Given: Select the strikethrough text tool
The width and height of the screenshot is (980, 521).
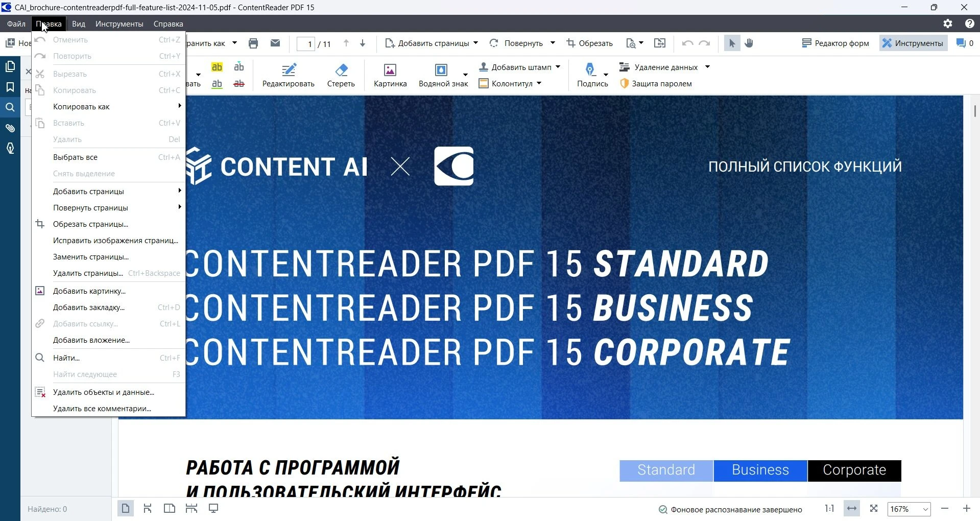Looking at the screenshot, I should click(x=239, y=84).
